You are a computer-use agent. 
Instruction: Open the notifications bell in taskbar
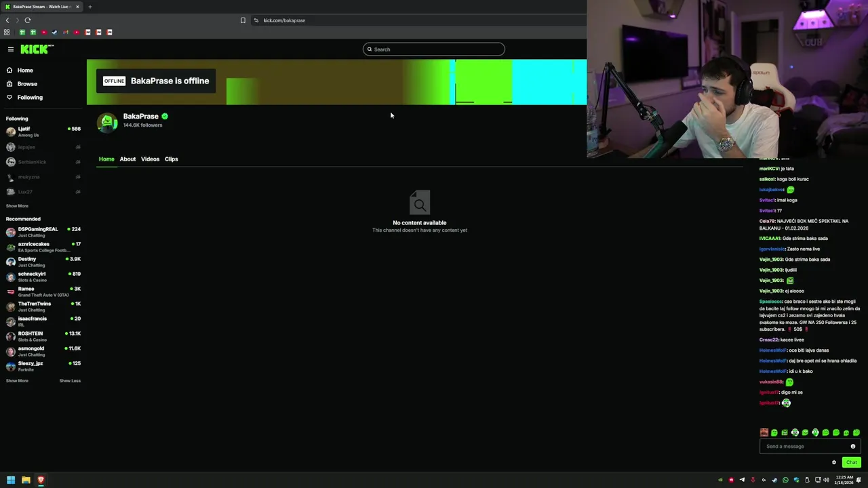point(859,480)
